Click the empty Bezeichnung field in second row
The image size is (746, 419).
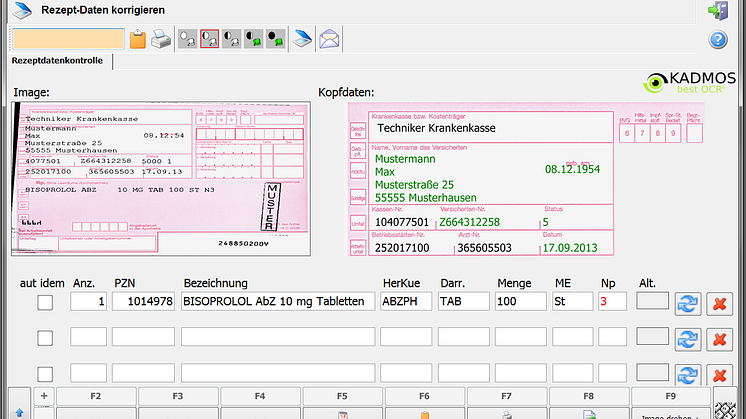pos(278,337)
